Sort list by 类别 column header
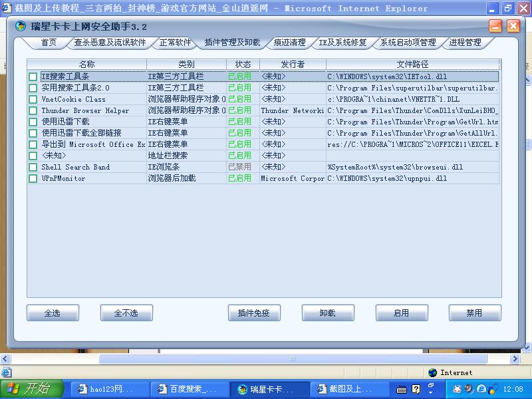The width and height of the screenshot is (532, 399). [186, 64]
